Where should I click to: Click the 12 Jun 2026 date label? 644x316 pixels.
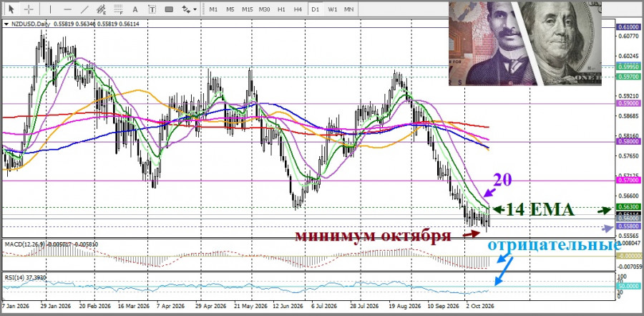point(287,306)
